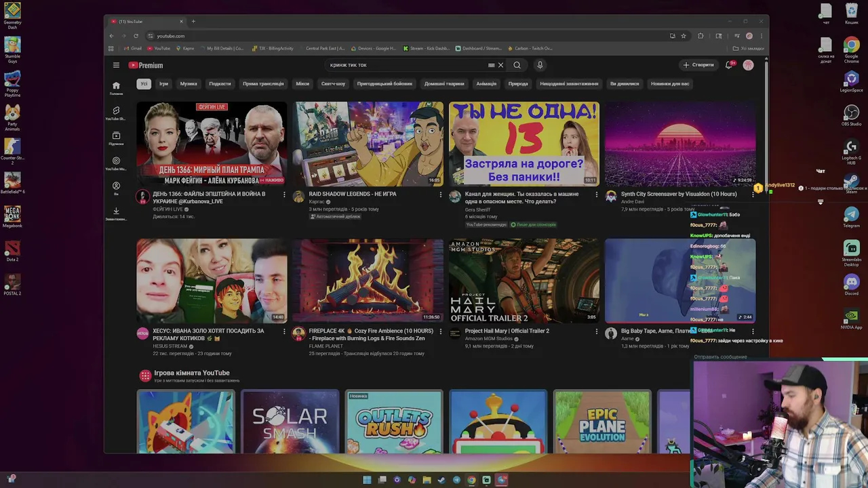Viewport: 868px width, 488px height.
Task: Open the fireplace video thumbnail
Action: [x=368, y=281]
